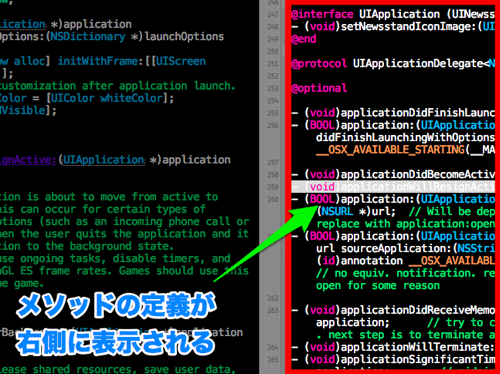Click applicationWillTerminate: method declaration
The image size is (500, 374).
[x=393, y=347]
